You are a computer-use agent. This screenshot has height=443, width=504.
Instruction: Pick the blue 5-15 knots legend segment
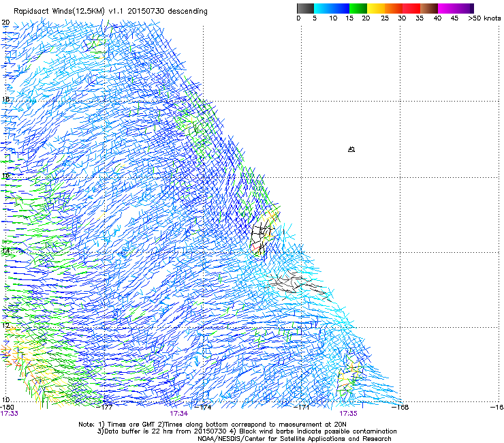(332, 8)
